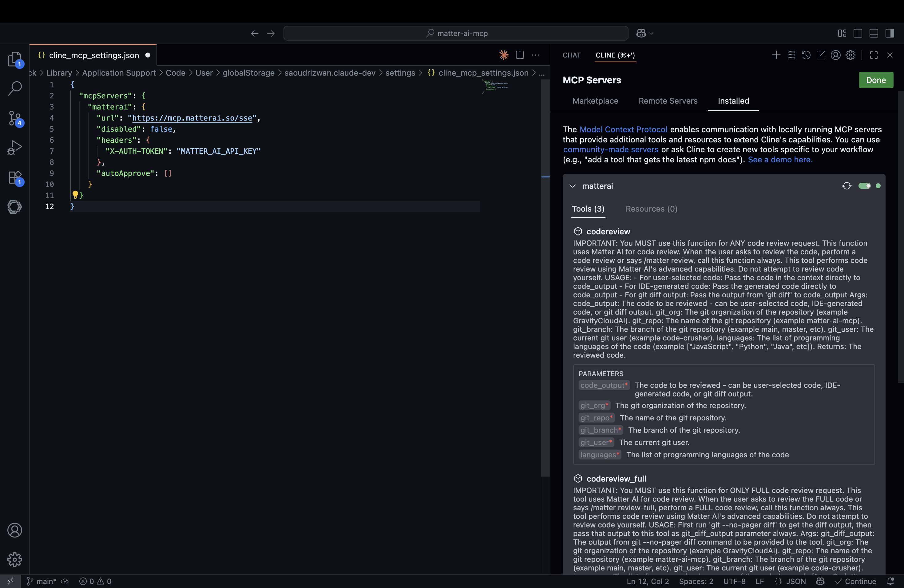Switch to the Marketplace tab

[x=595, y=101]
